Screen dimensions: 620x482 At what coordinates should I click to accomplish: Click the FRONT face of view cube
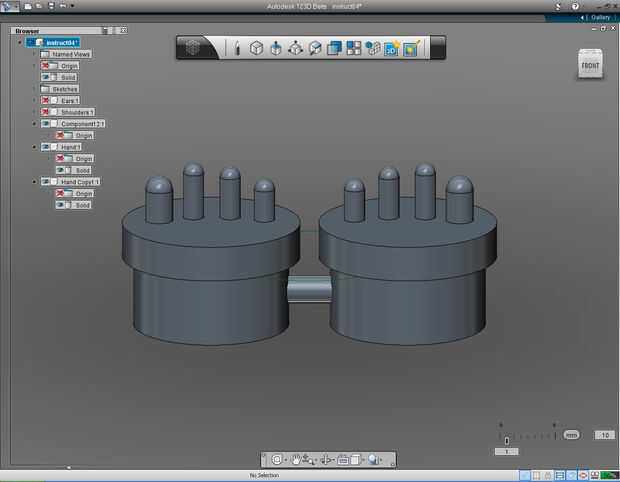click(590, 67)
